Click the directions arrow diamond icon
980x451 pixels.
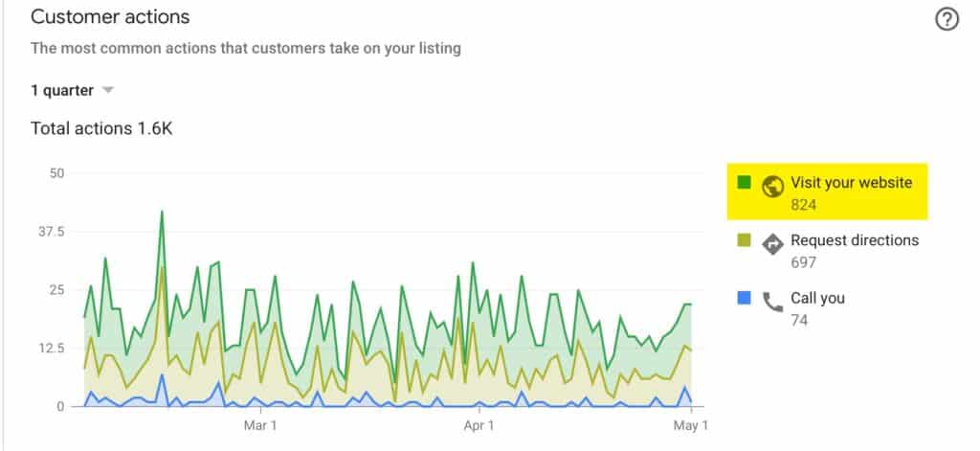pyautogui.click(x=772, y=244)
